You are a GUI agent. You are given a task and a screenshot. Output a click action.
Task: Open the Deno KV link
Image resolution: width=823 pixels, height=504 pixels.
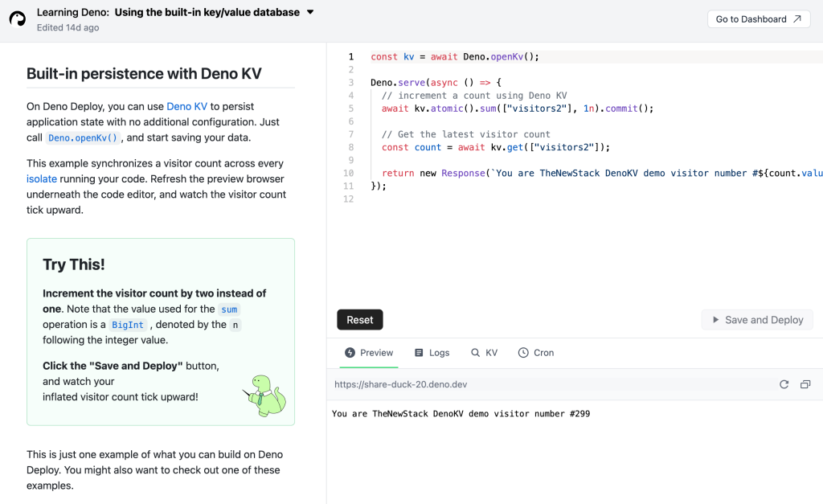click(186, 106)
